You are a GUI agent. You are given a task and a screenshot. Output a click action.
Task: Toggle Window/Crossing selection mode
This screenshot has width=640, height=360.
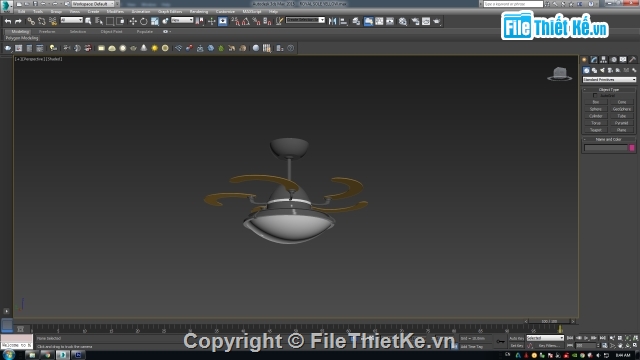click(120, 21)
